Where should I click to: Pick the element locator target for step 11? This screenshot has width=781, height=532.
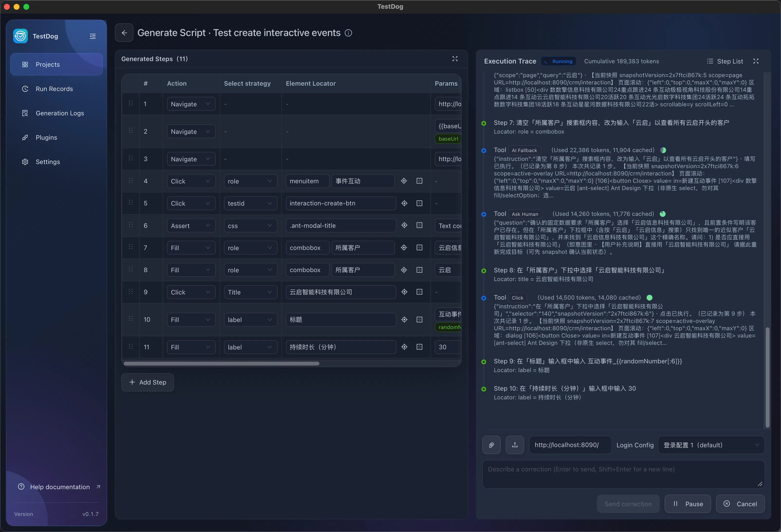click(404, 347)
